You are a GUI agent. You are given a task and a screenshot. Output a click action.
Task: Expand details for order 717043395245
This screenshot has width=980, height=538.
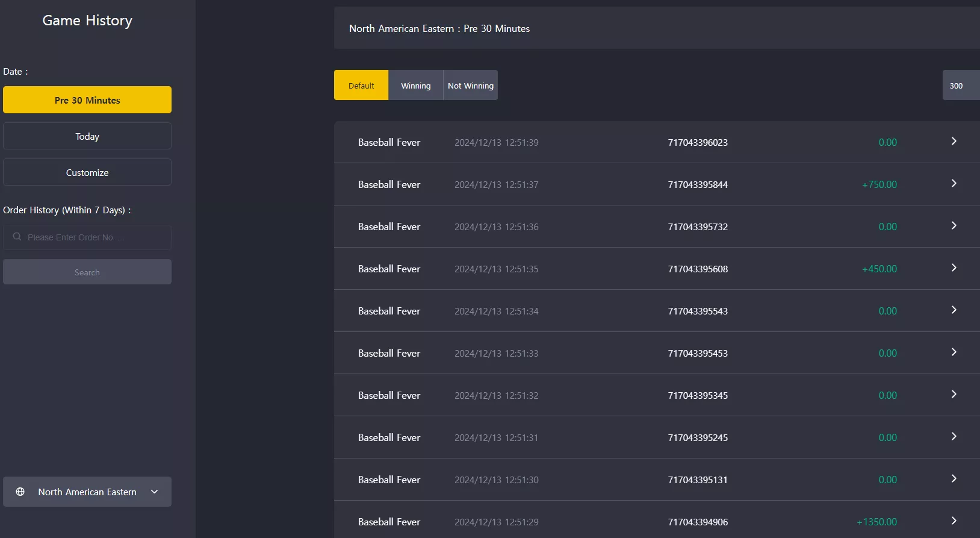point(954,436)
